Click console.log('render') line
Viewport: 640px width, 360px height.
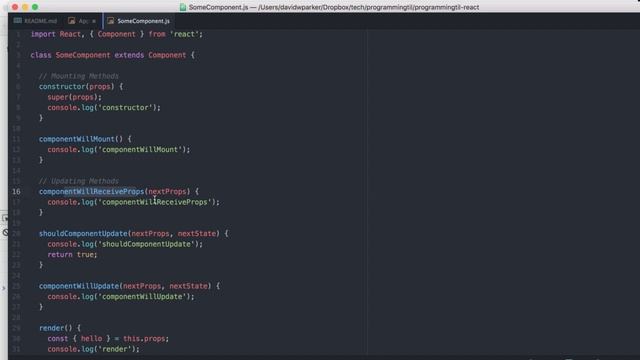93,349
